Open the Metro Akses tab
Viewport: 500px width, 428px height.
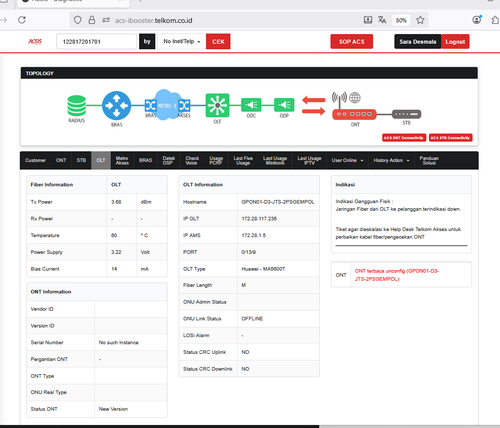[x=122, y=160]
